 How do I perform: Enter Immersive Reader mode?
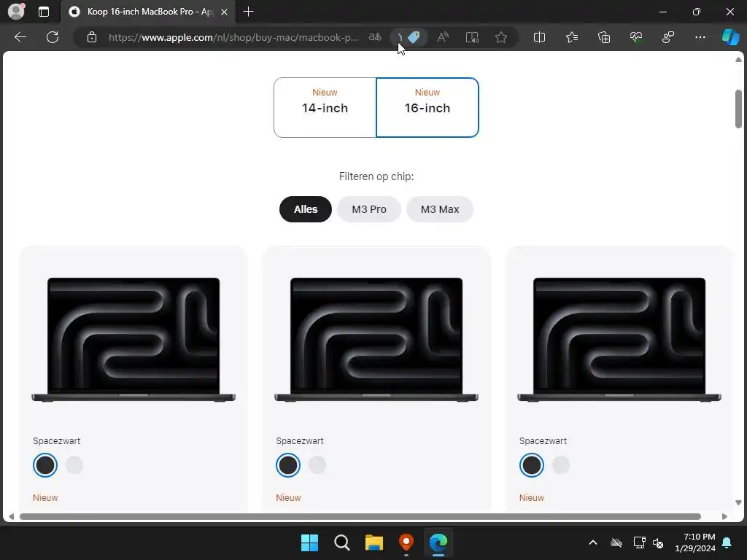point(472,37)
